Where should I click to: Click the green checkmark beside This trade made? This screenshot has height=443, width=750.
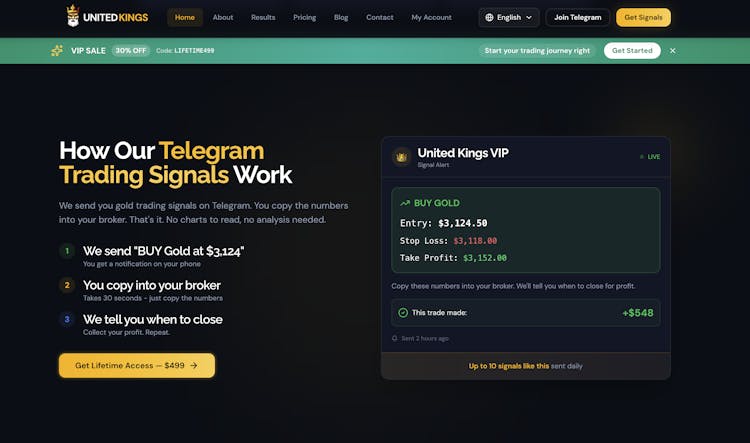click(x=403, y=312)
